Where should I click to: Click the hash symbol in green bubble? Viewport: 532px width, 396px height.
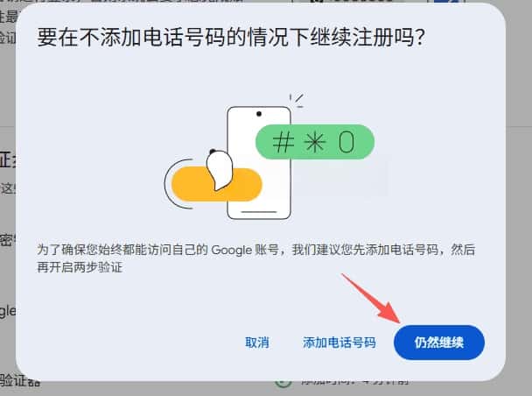click(x=283, y=142)
